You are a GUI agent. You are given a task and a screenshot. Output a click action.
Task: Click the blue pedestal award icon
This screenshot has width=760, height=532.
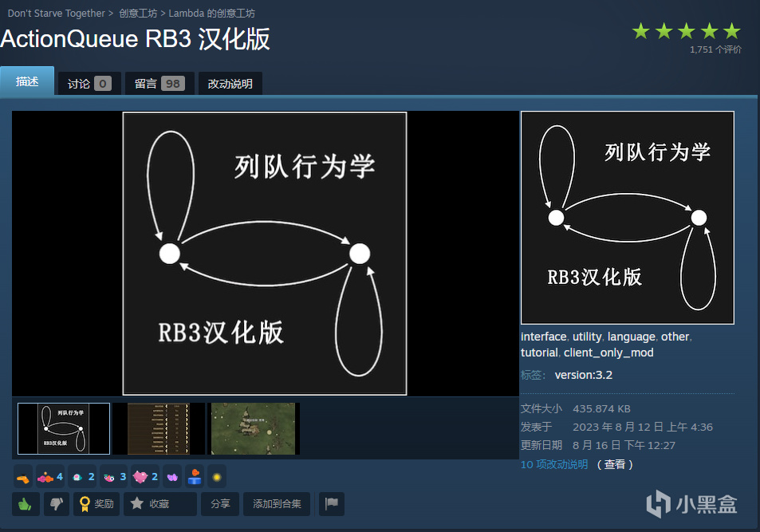[x=195, y=477]
